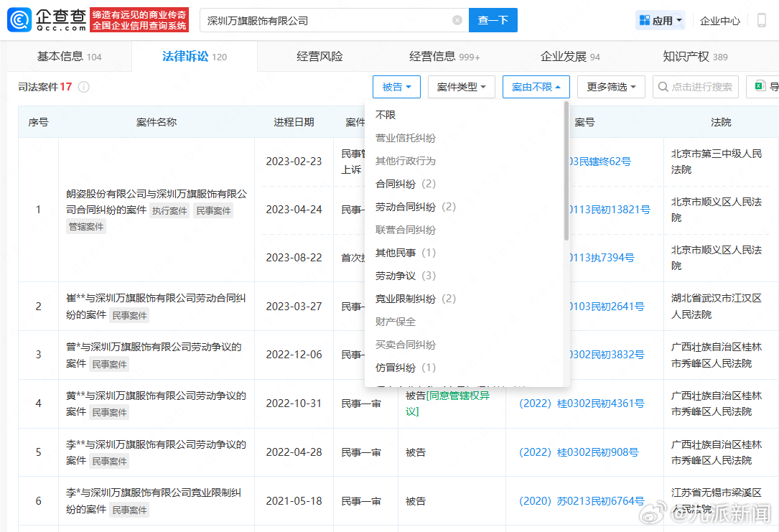This screenshot has height=532, width=779.
Task: Select 合同纠纷 (2) option
Action: [x=406, y=184]
